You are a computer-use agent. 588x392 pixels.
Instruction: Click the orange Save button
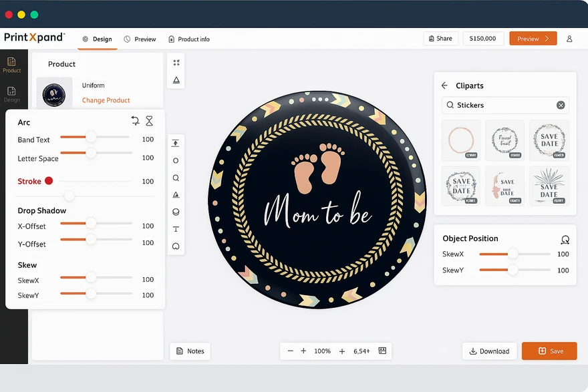tap(549, 351)
